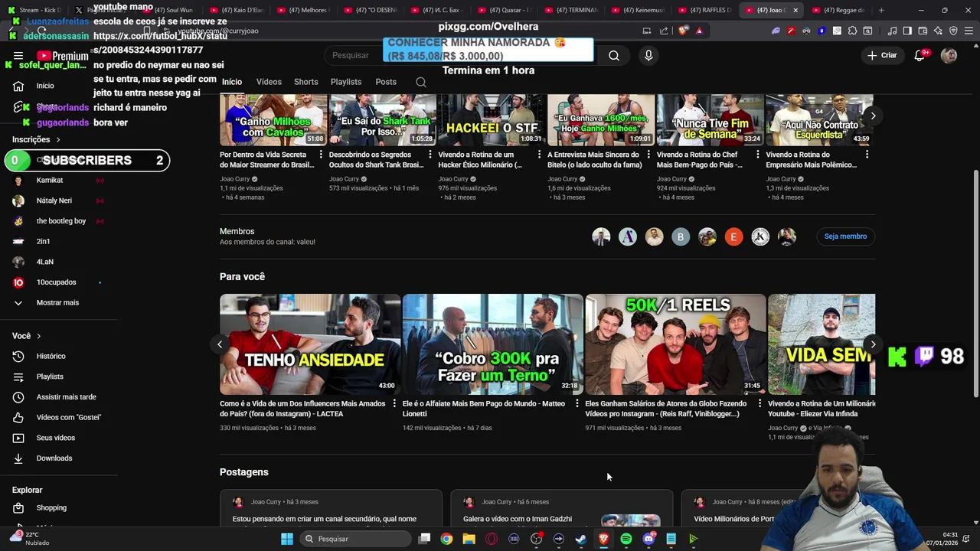The width and height of the screenshot is (980, 551).
Task: Open options for Bitelo interview video
Action: pyautogui.click(x=648, y=155)
